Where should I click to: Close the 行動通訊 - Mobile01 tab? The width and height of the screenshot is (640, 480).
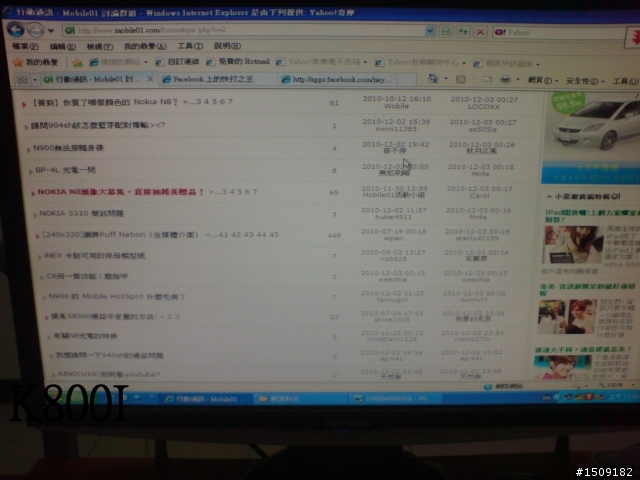coord(150,79)
